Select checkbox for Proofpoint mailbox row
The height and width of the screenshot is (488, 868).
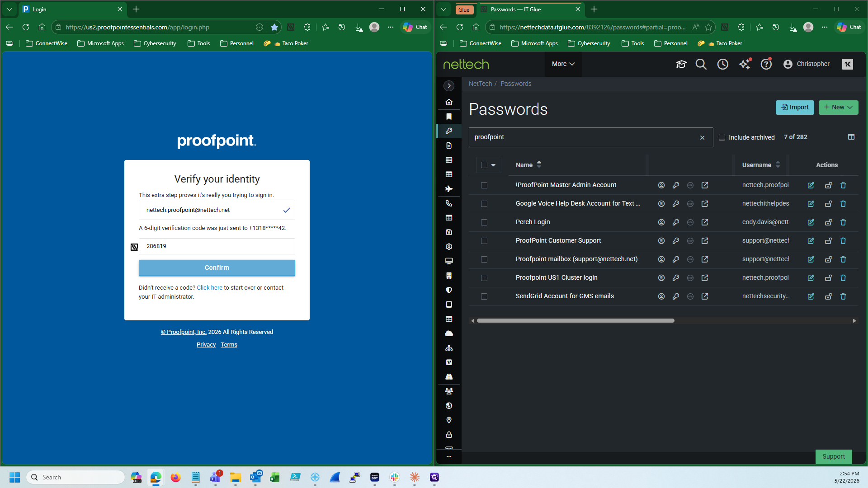484,259
